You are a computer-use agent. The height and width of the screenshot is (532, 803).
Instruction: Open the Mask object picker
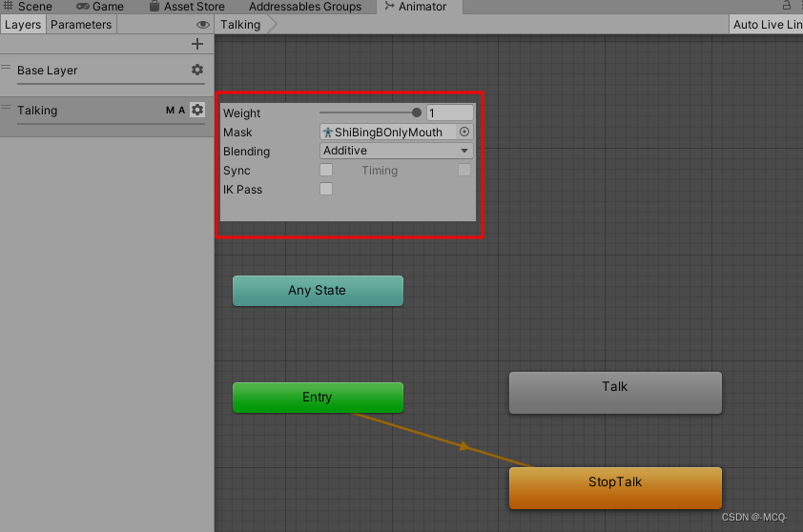[464, 132]
